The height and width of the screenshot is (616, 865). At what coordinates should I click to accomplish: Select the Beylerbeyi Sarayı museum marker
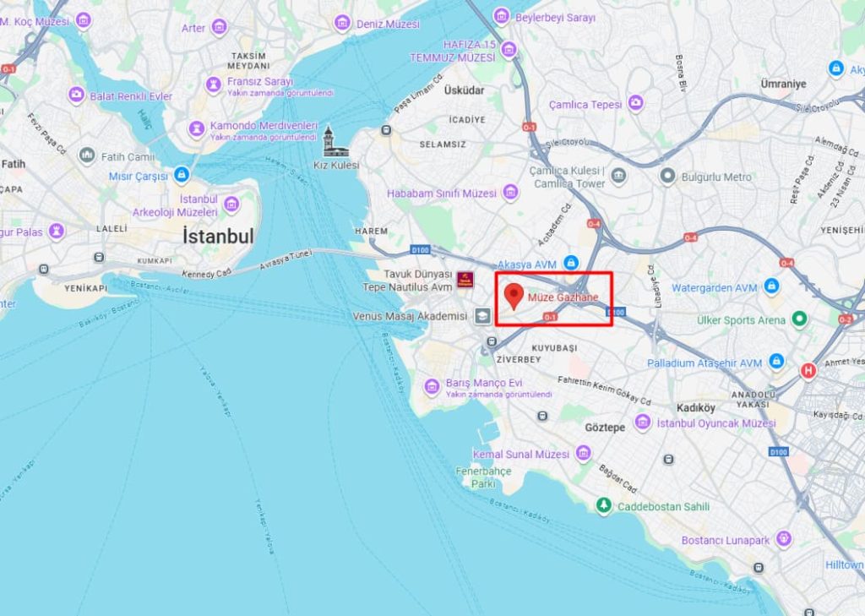(501, 16)
